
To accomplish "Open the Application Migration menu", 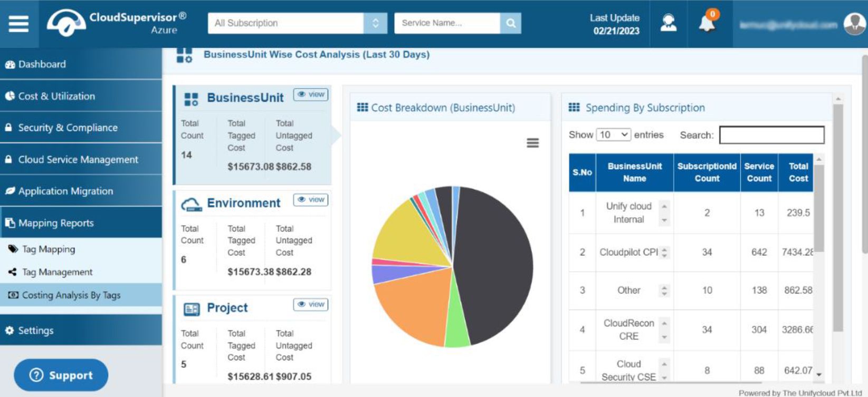I will [81, 191].
